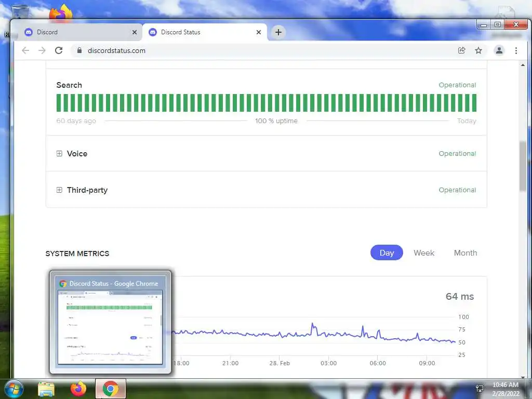Click the taskbar clock showing 10:46 AM

tap(505, 389)
